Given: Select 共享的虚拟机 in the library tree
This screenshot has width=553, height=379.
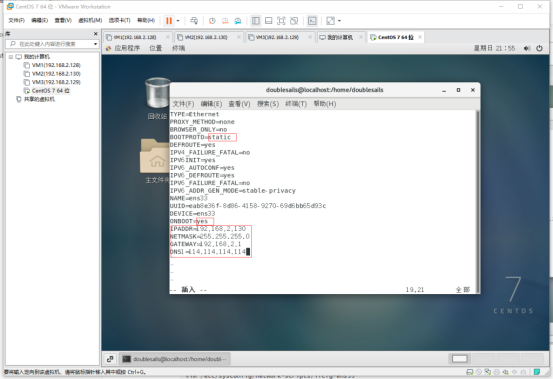Looking at the screenshot, I should click(36, 99).
